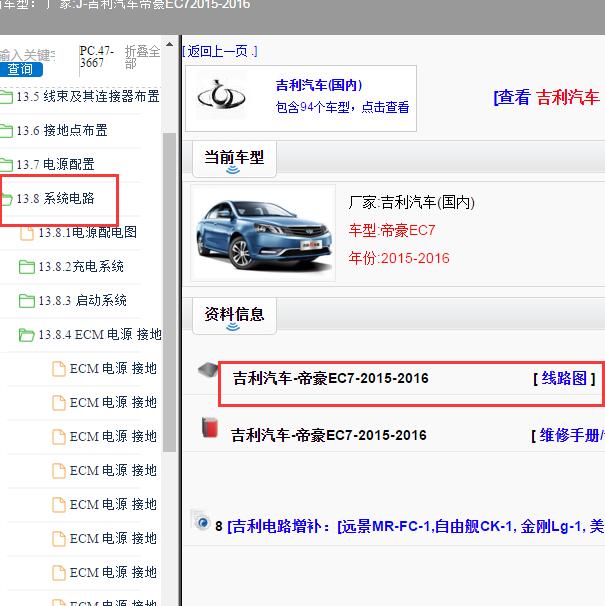Click the text 吉利汽车-帝豪EC7-2015-2016 in 线路图 row
The height and width of the screenshot is (606, 605).
[x=331, y=378]
